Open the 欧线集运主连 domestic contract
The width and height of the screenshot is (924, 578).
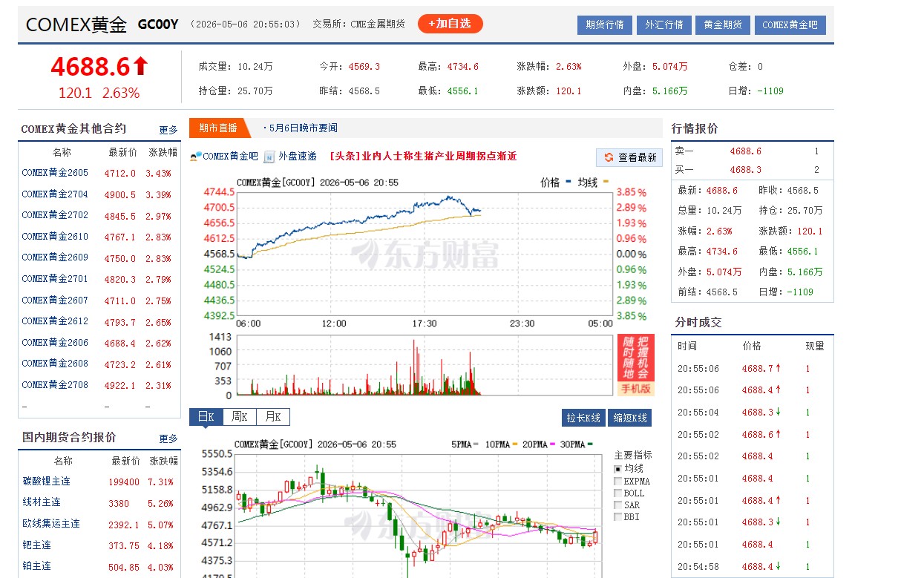(x=51, y=524)
